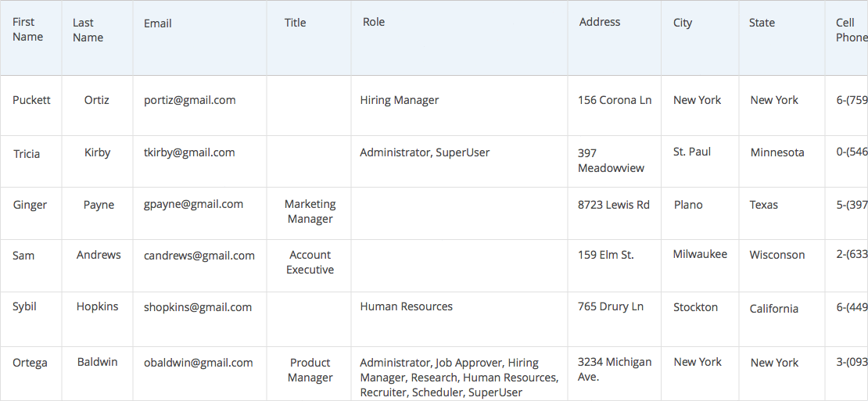Select the Hiring Manager role cell
868x401 pixels.
tap(400, 100)
